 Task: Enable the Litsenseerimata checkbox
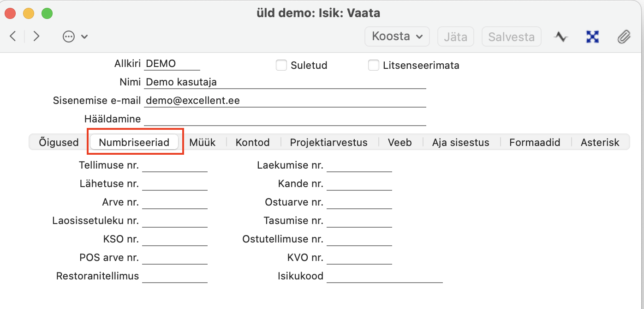(x=374, y=66)
